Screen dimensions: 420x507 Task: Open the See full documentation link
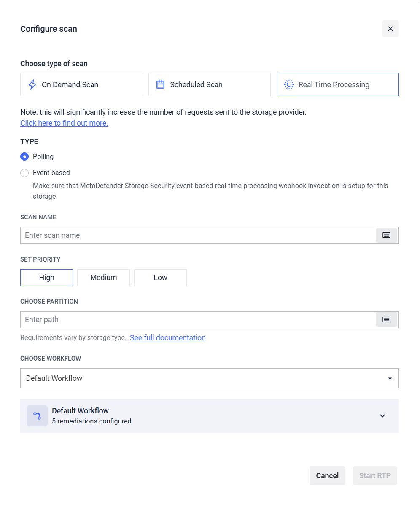tap(167, 338)
